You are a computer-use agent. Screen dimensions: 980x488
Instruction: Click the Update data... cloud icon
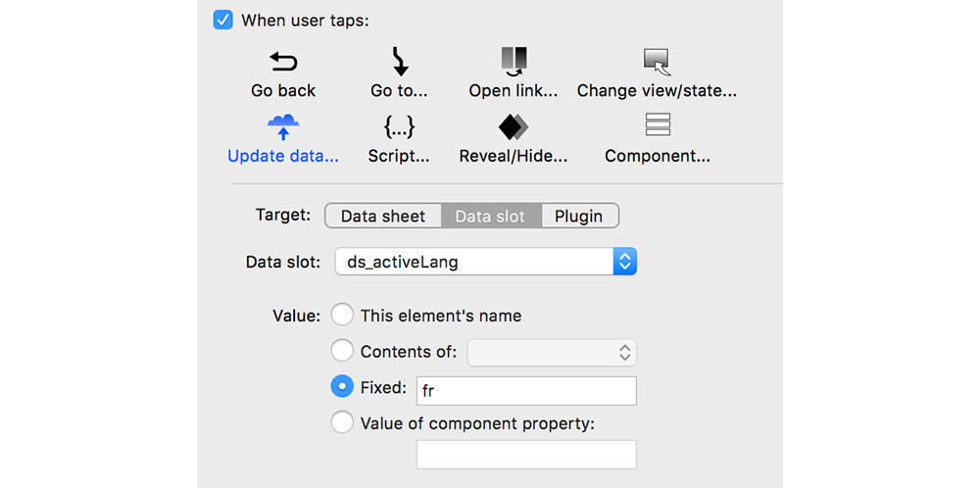[x=283, y=126]
